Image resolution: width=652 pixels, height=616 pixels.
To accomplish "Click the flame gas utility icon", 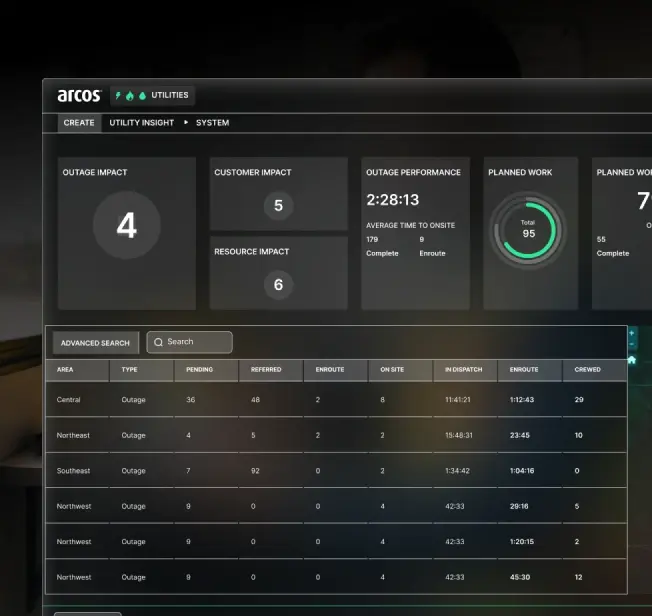I will click(x=130, y=96).
